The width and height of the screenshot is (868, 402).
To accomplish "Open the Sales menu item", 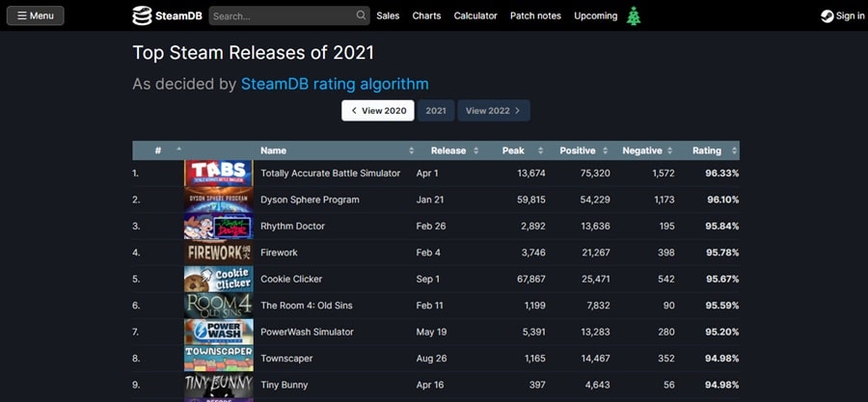I will [x=388, y=15].
